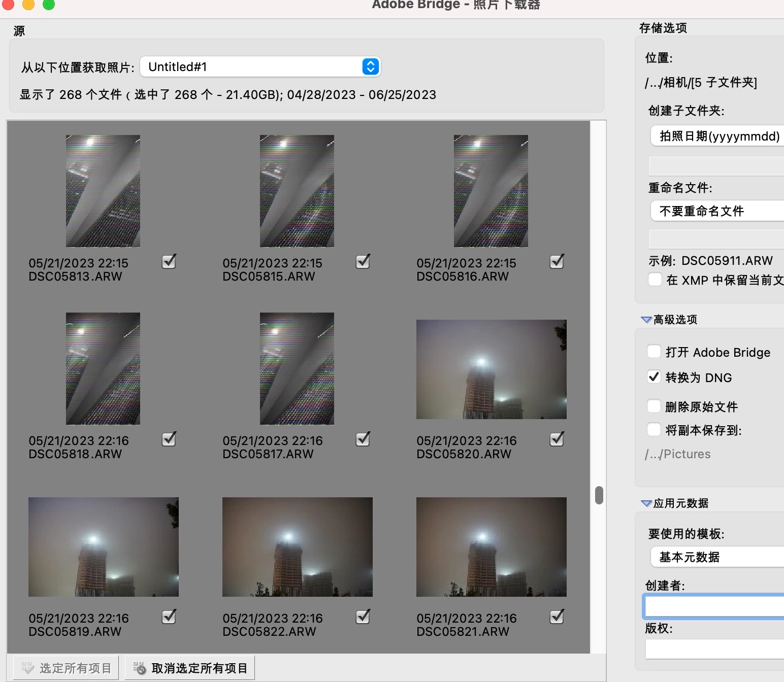Image resolution: width=784 pixels, height=682 pixels.
Task: Click the example filename DSC05911.ARW
Action: click(x=727, y=261)
